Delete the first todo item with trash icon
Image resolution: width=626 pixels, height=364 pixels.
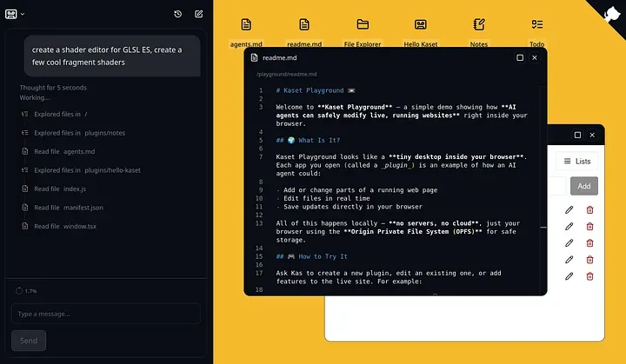point(589,210)
